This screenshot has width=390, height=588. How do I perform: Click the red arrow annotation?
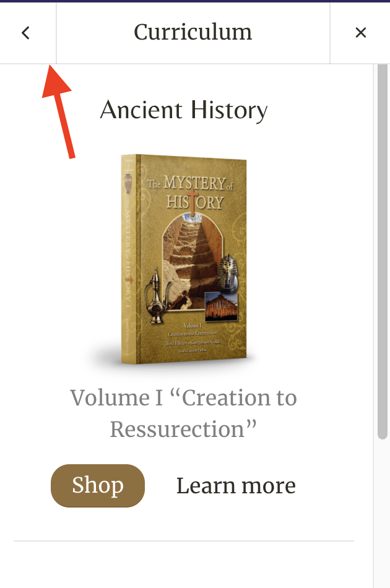pyautogui.click(x=59, y=112)
